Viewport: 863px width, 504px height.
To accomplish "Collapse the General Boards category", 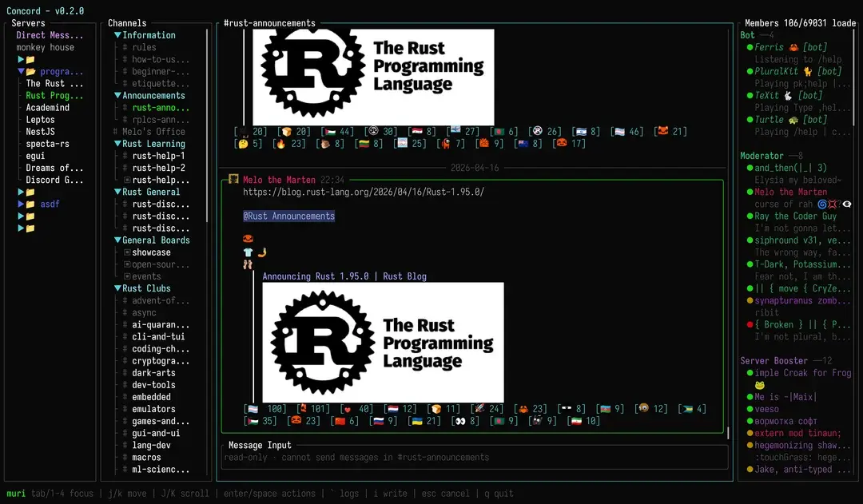I will [x=117, y=240].
